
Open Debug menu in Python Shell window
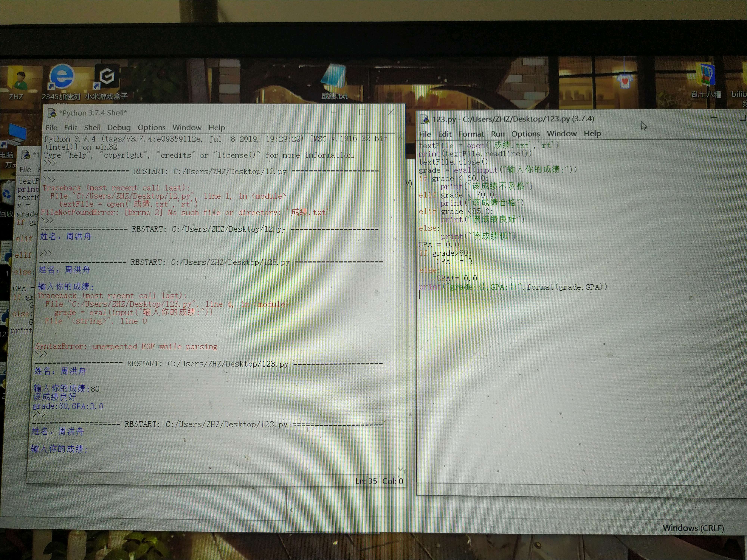tap(119, 128)
